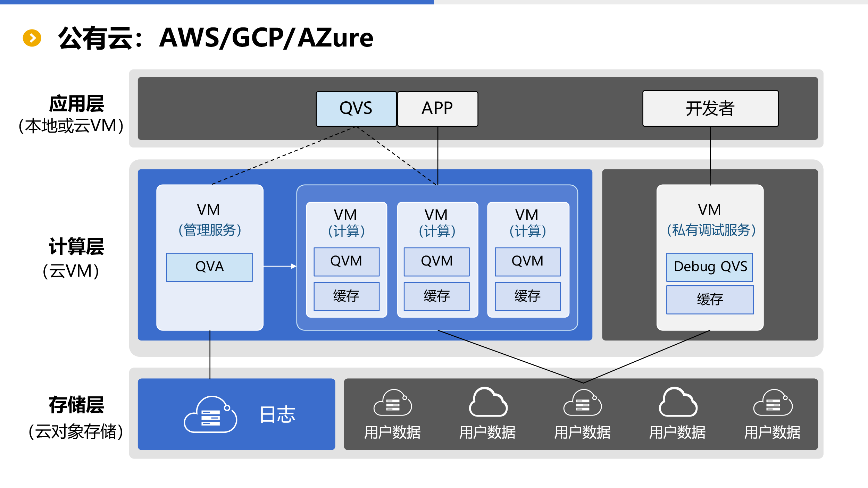Click the third compute VM's 缓存 box
868x488 pixels.
(x=527, y=296)
